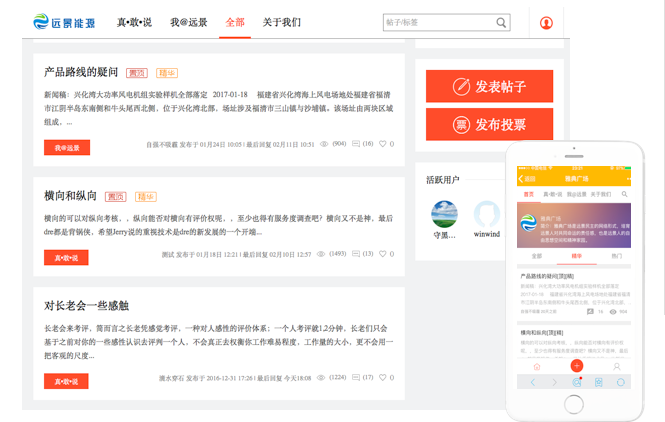Open the 关于我们 navigation tab
This screenshot has width=665, height=422.
click(282, 22)
